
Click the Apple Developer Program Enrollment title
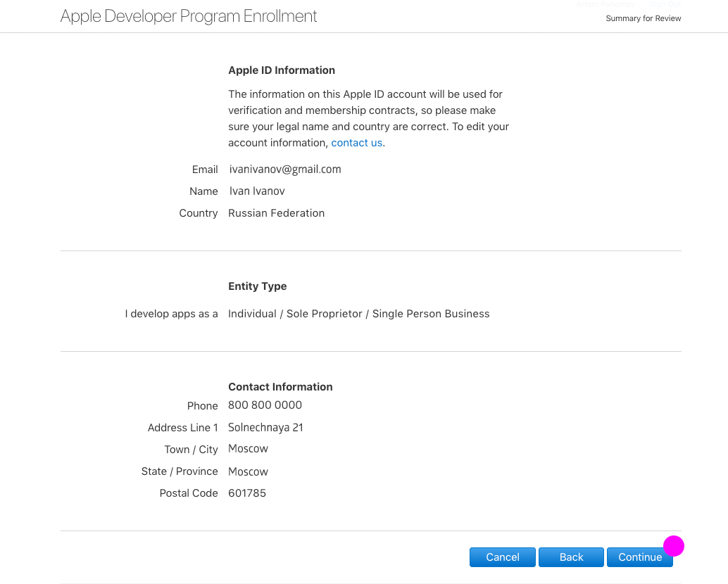[x=189, y=16]
